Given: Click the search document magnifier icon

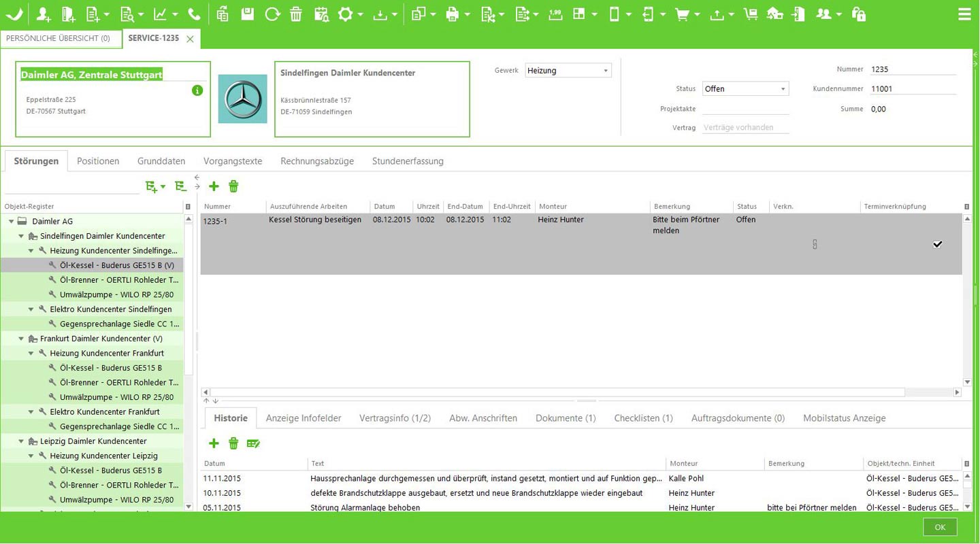Looking at the screenshot, I should click(127, 14).
